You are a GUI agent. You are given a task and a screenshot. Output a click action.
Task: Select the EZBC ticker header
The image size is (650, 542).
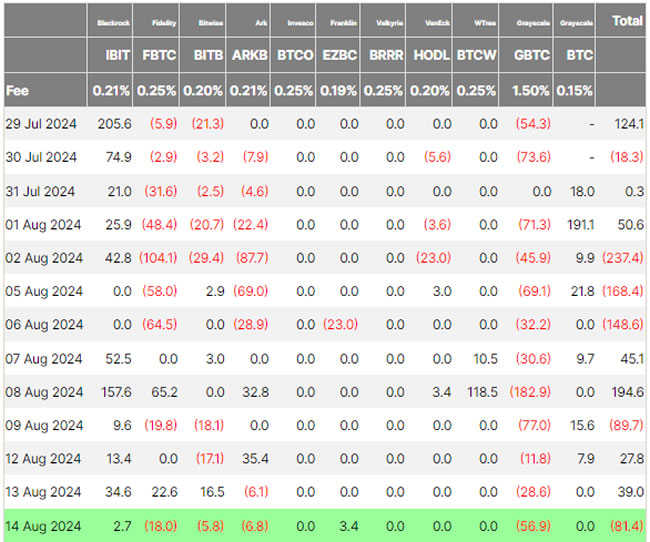coord(340,56)
